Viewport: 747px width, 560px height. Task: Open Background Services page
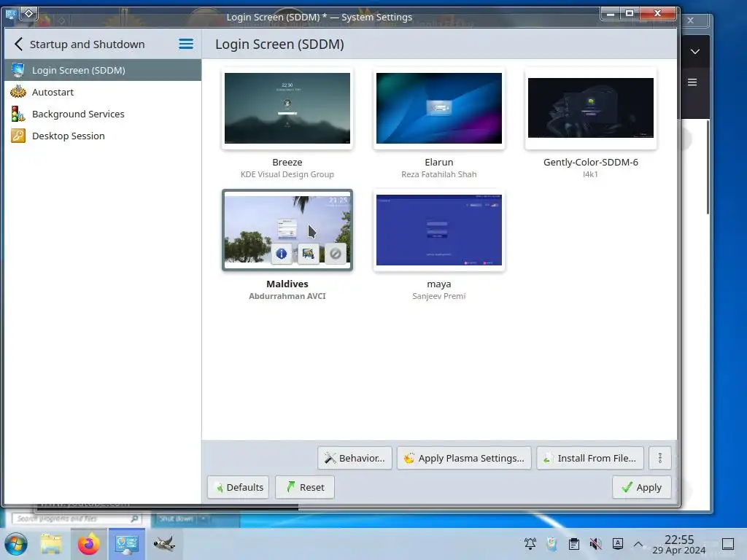click(x=102, y=114)
